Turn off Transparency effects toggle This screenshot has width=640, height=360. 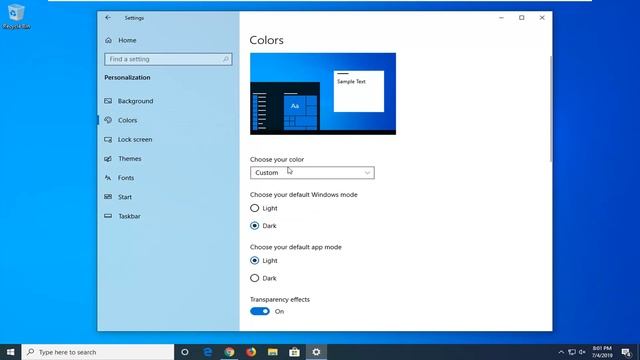tap(260, 311)
